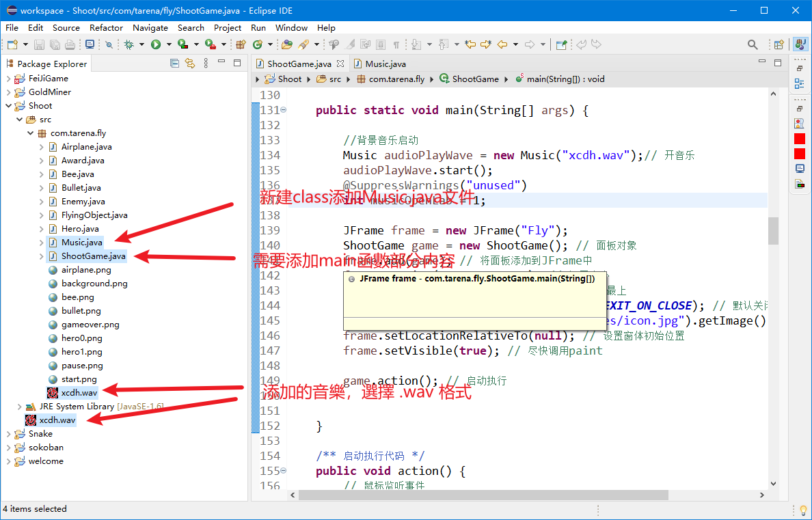Minimize the Package Explorer view

(x=221, y=62)
